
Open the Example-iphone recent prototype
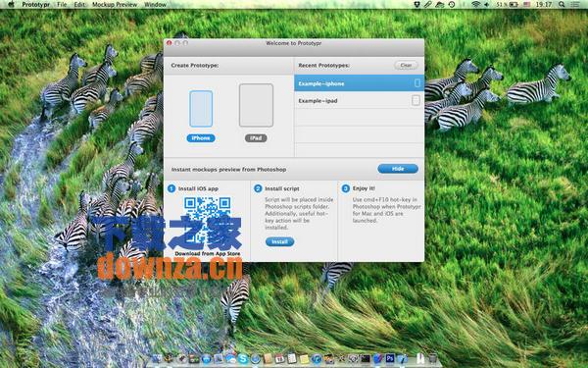click(x=360, y=83)
